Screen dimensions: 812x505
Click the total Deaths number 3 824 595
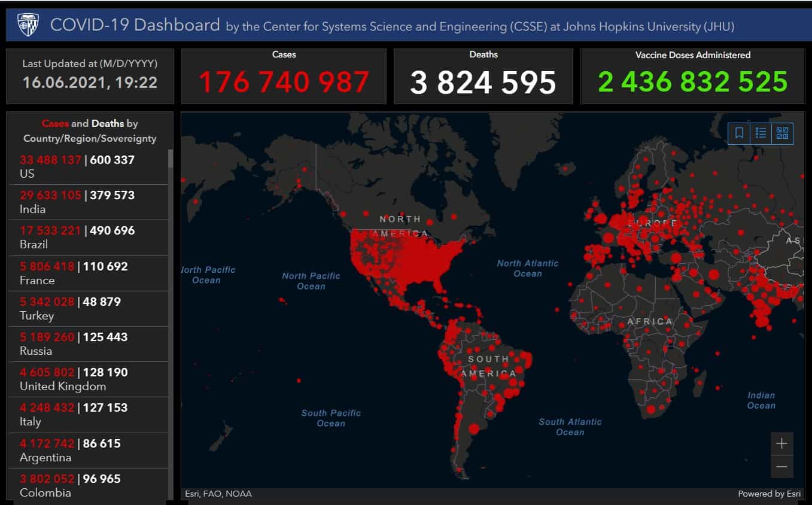[x=483, y=82]
